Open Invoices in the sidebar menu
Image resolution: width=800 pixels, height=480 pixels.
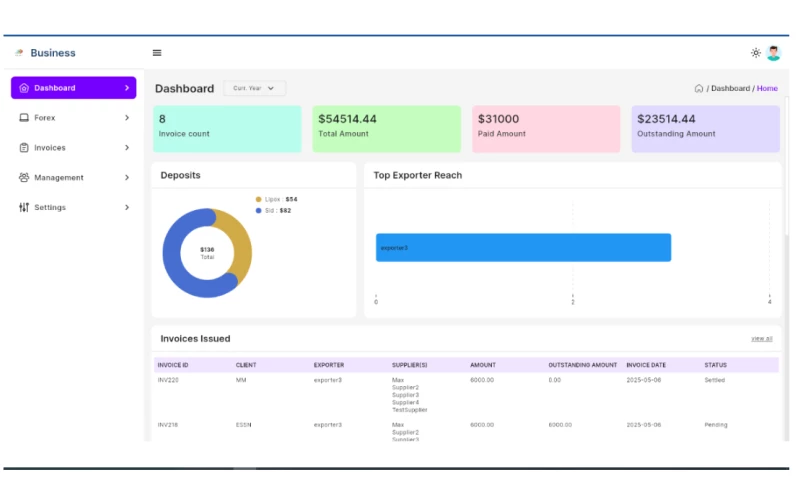50,148
